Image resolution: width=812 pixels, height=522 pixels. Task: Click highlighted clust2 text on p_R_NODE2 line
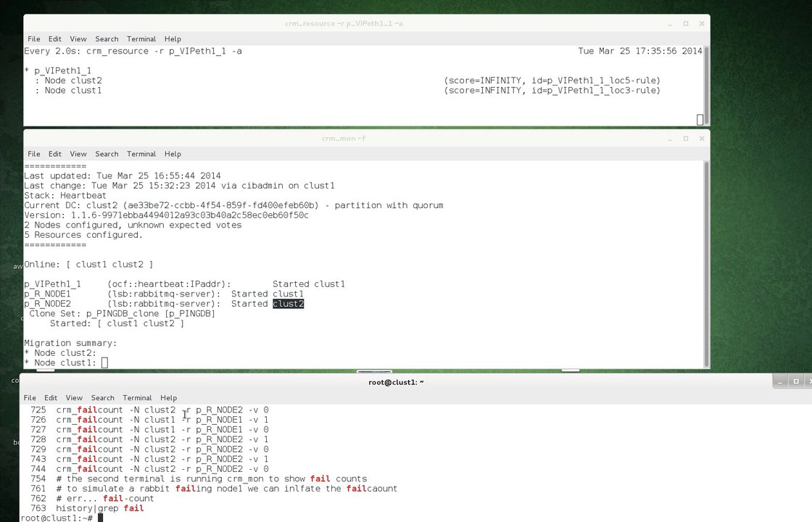pos(288,304)
